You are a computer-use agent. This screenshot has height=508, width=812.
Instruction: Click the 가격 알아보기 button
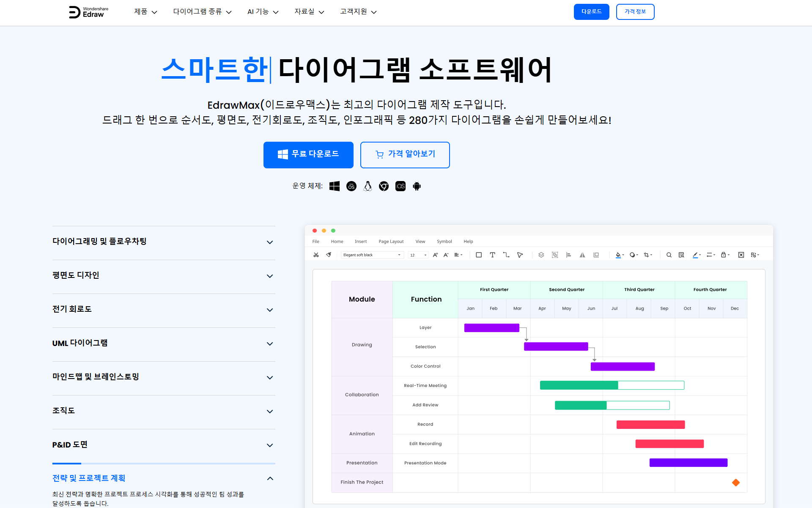pos(405,155)
